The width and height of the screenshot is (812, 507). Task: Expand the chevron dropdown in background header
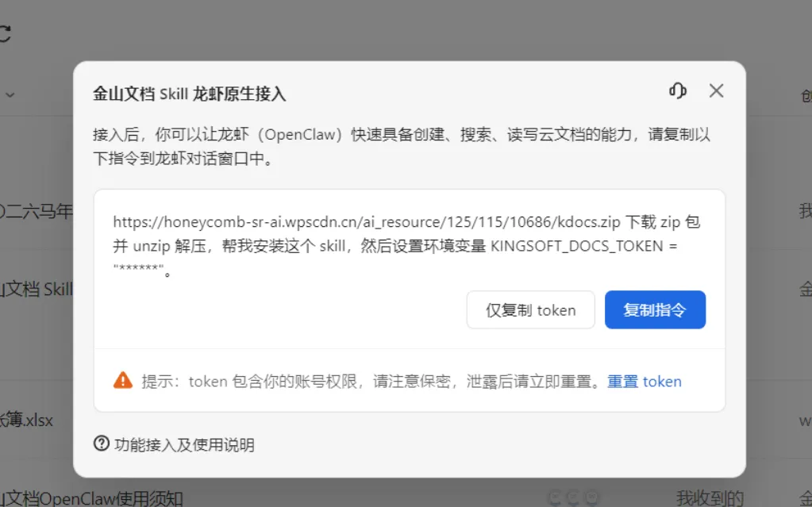[x=10, y=95]
